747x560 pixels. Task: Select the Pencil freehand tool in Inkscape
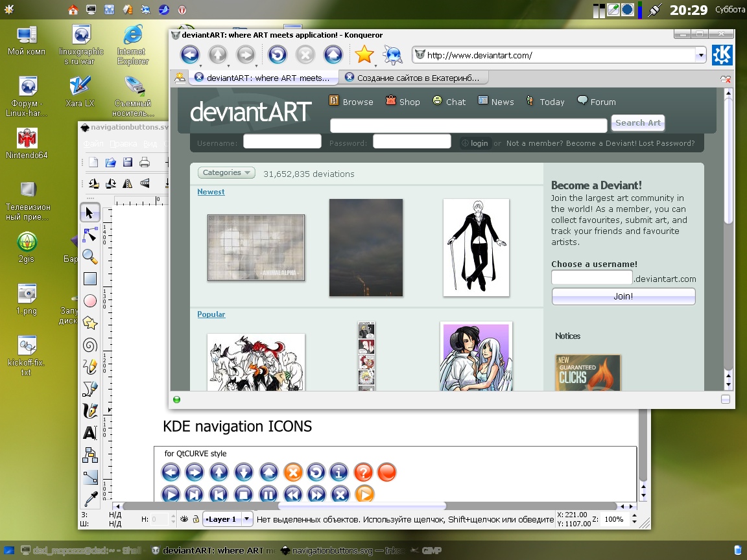coord(89,367)
